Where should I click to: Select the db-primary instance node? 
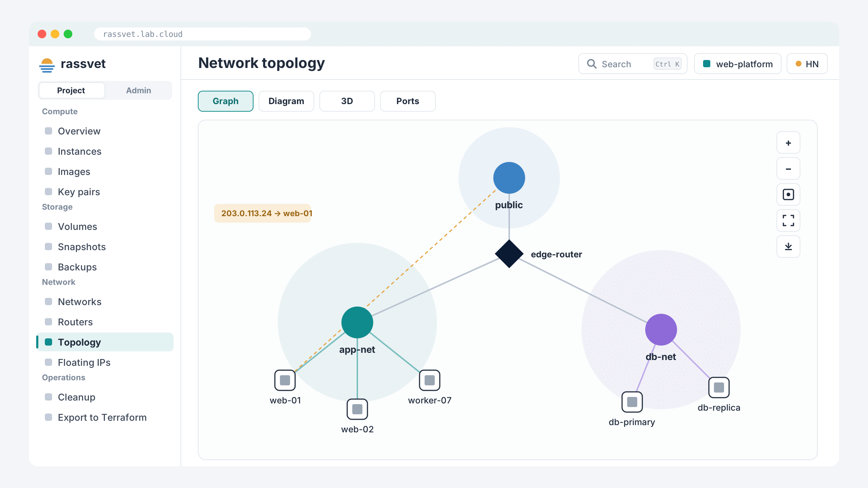point(632,402)
